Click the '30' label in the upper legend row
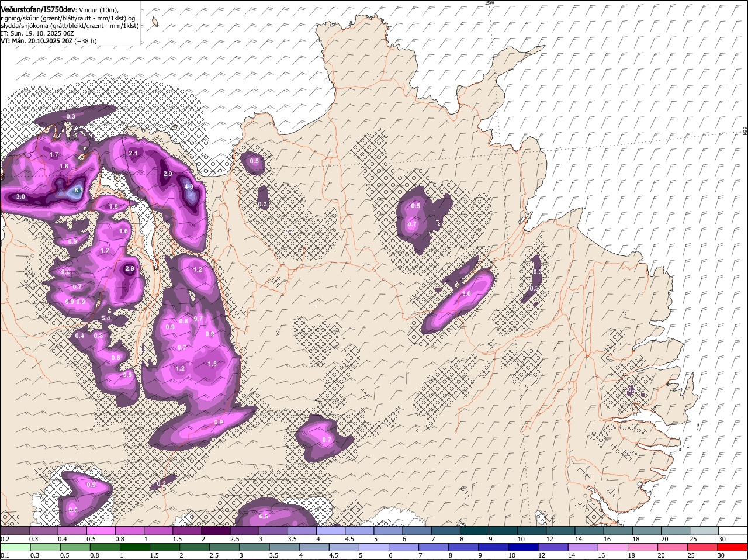Viewport: 748px width, 560px height. pos(722,539)
